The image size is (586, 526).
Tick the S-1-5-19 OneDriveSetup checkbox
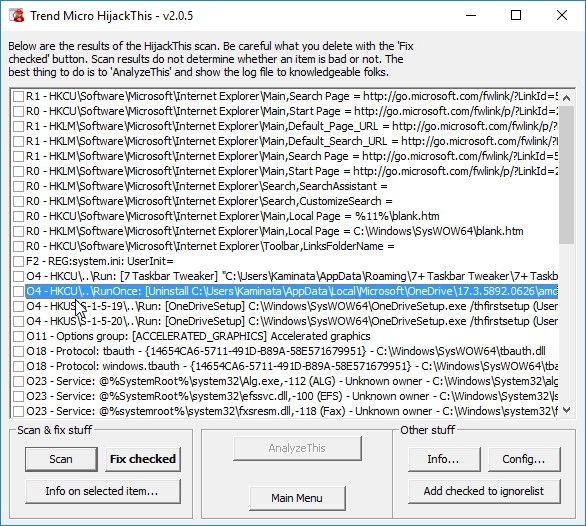[x=18, y=306]
